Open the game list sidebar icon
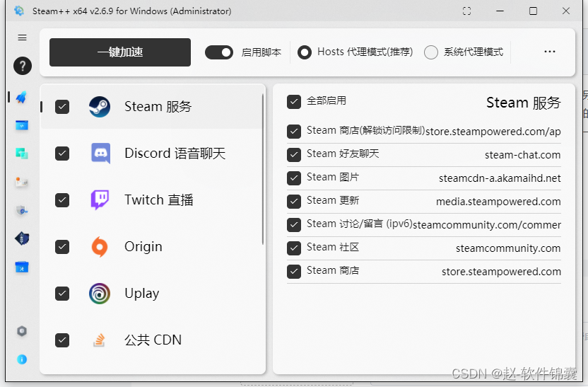 click(x=22, y=182)
